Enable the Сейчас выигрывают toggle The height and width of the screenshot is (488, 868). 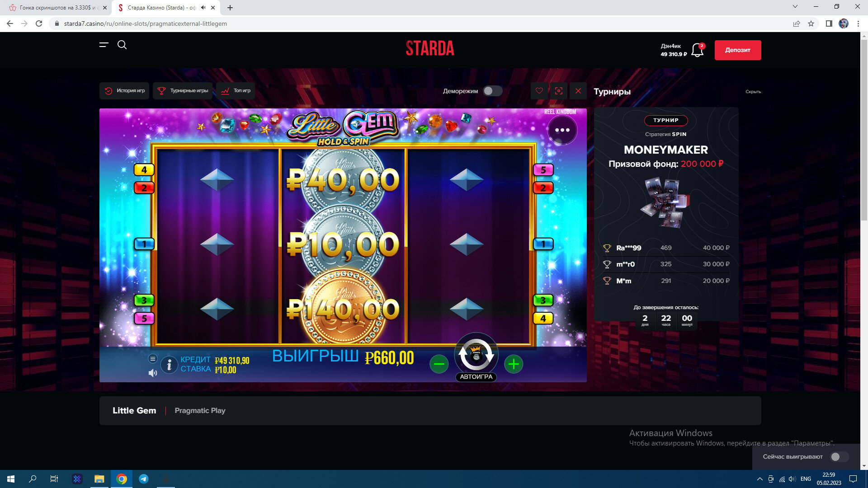tap(840, 457)
